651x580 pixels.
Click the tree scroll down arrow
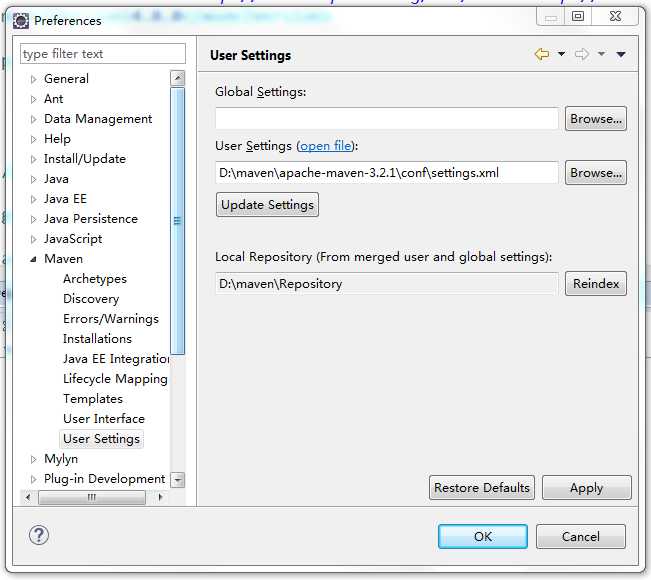click(x=178, y=480)
